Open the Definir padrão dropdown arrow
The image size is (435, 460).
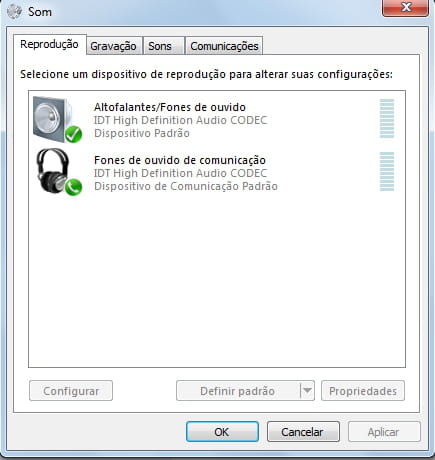(307, 390)
